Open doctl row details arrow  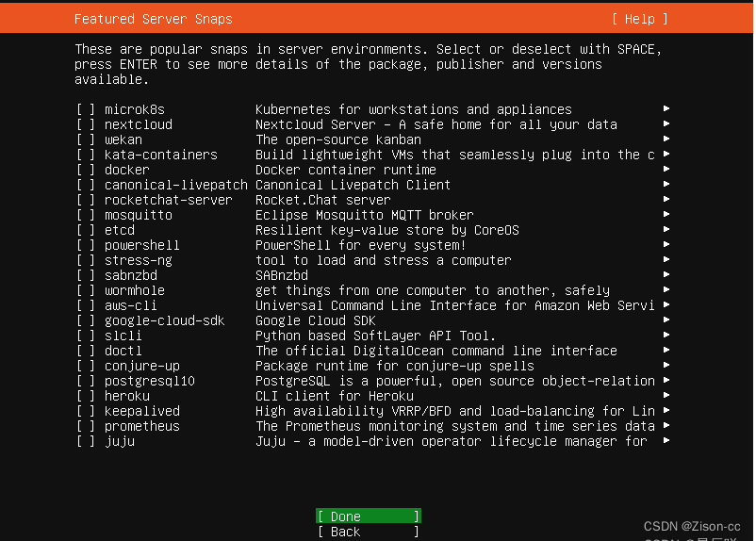point(666,350)
